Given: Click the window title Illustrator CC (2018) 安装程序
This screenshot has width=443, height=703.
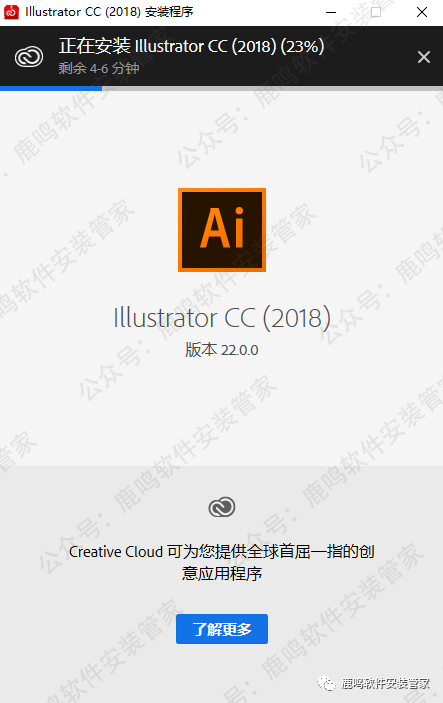Looking at the screenshot, I should (x=109, y=12).
